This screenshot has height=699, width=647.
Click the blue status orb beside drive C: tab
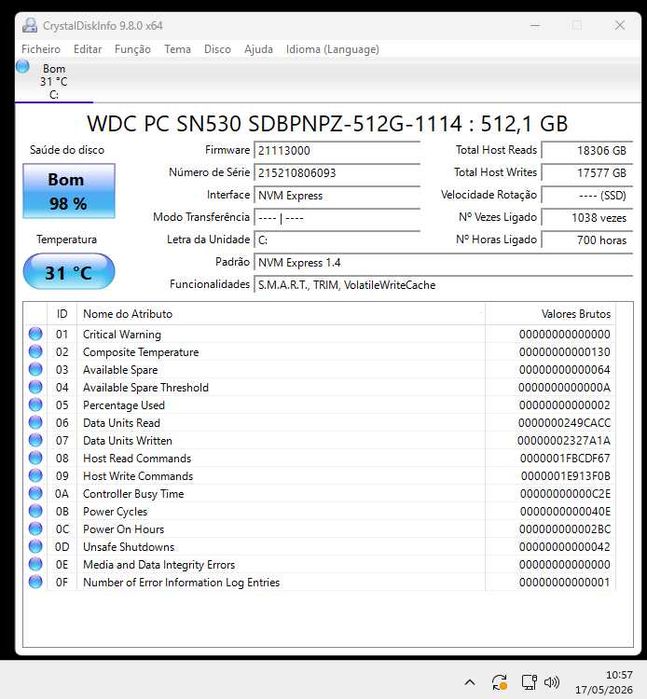[x=22, y=67]
